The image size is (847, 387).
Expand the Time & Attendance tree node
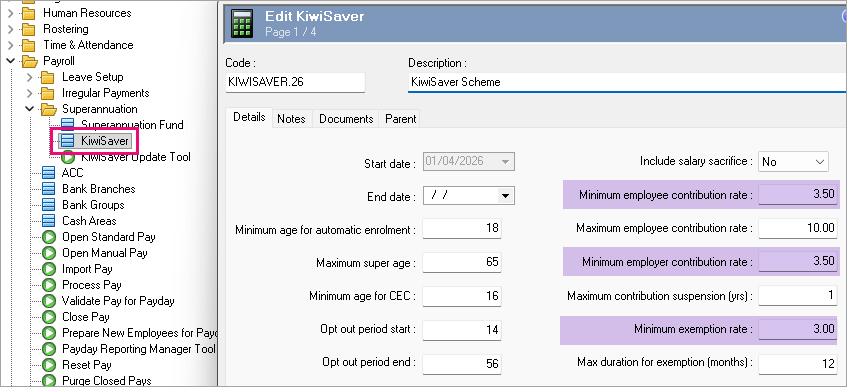(x=10, y=45)
